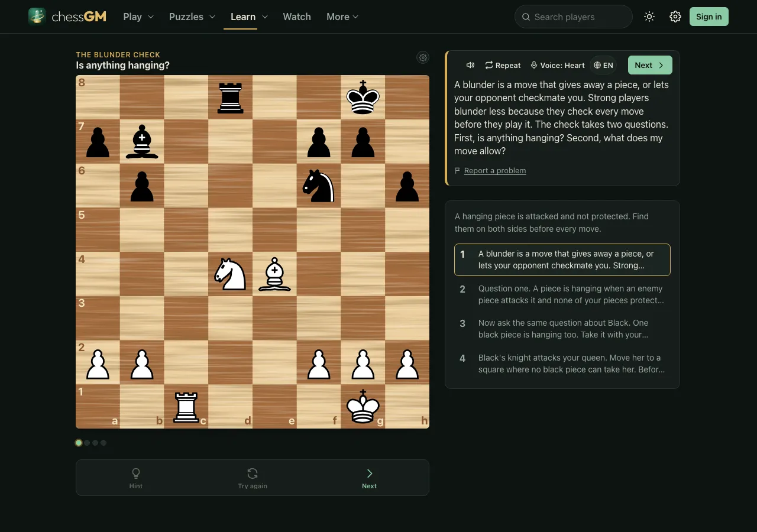Click the black king on g8

coord(363,98)
